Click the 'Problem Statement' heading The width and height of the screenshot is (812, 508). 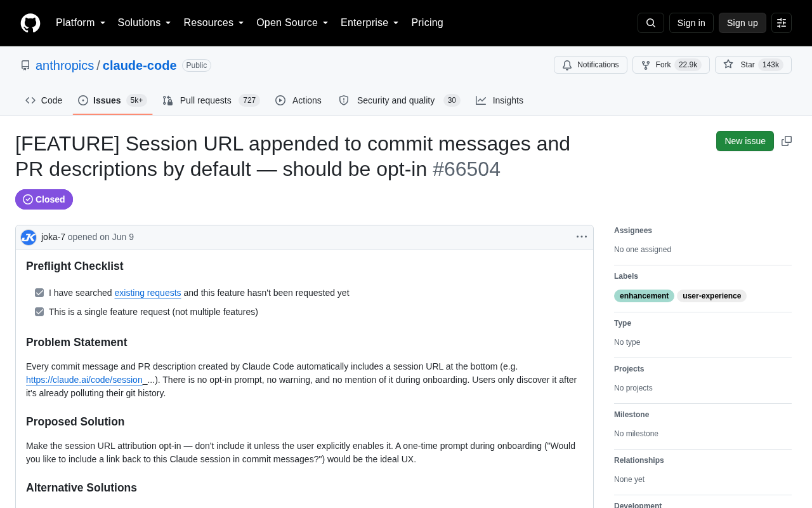point(77,342)
